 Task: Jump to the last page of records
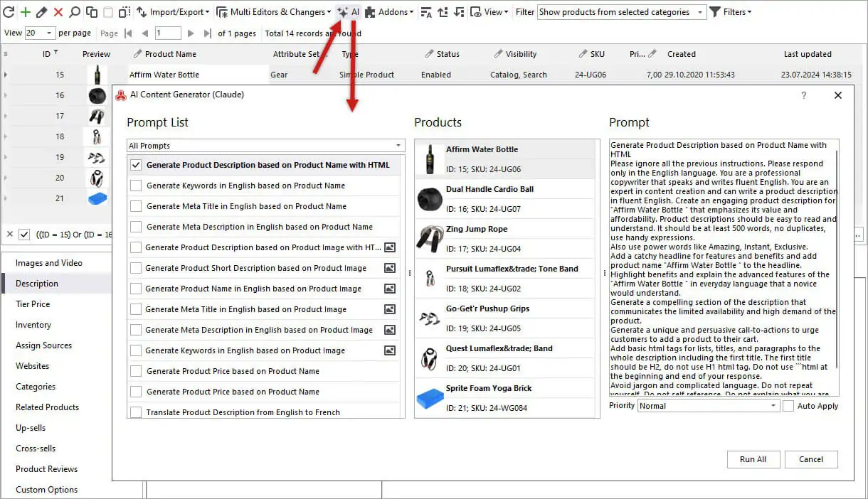pos(207,33)
